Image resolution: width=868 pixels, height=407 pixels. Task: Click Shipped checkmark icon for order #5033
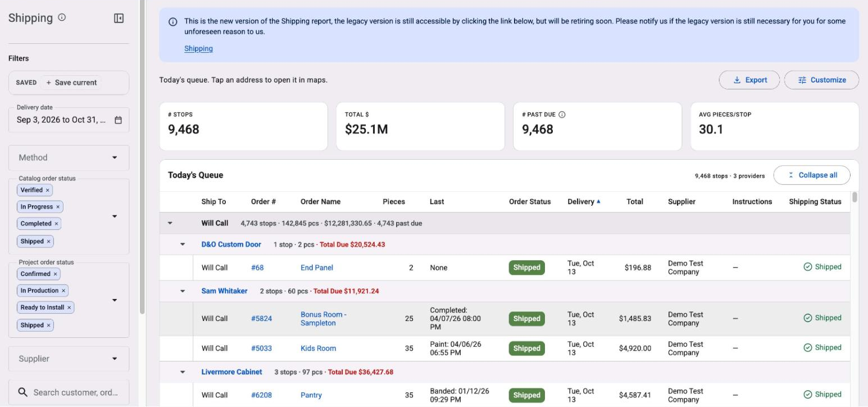[x=808, y=348]
